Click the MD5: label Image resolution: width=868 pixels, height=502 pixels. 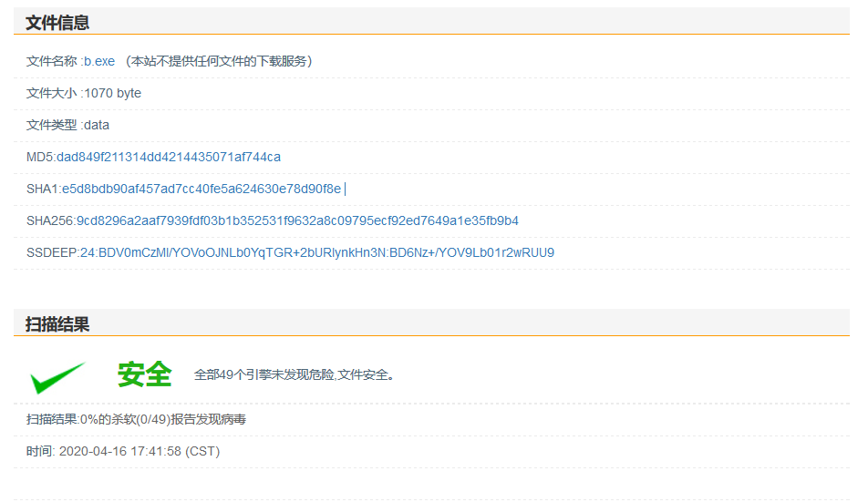[x=41, y=157]
